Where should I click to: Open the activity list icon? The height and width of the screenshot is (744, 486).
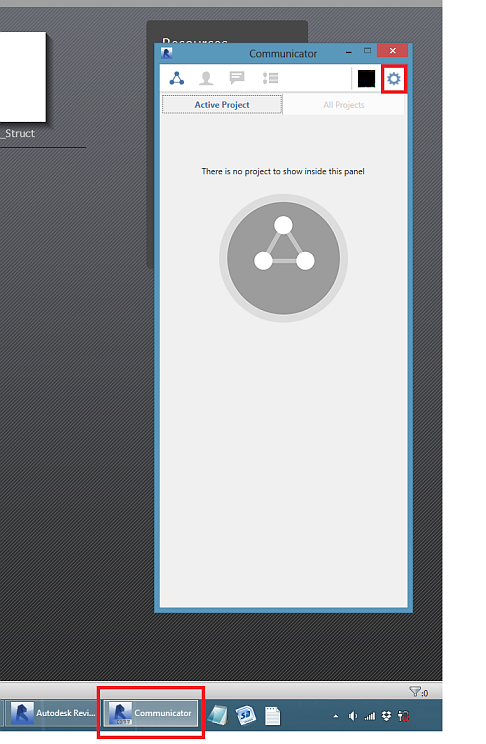[270, 78]
